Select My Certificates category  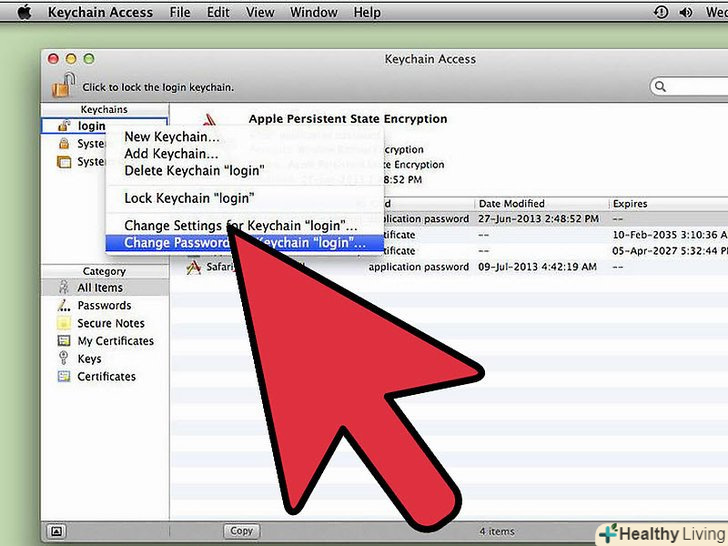click(105, 341)
